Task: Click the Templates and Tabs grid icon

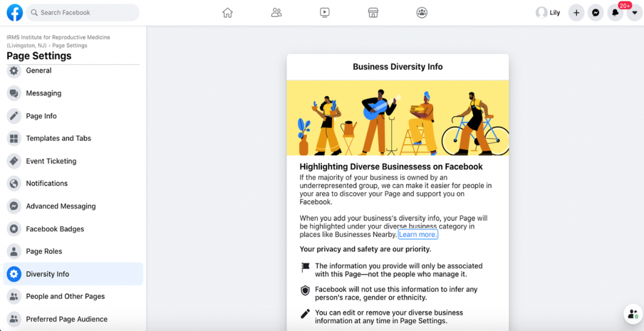Action: tap(14, 139)
